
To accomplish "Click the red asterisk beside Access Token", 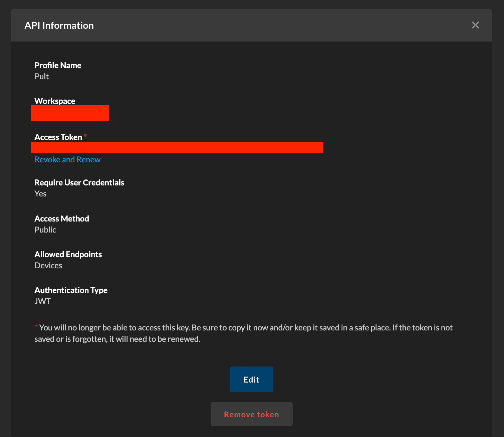I will tap(85, 136).
